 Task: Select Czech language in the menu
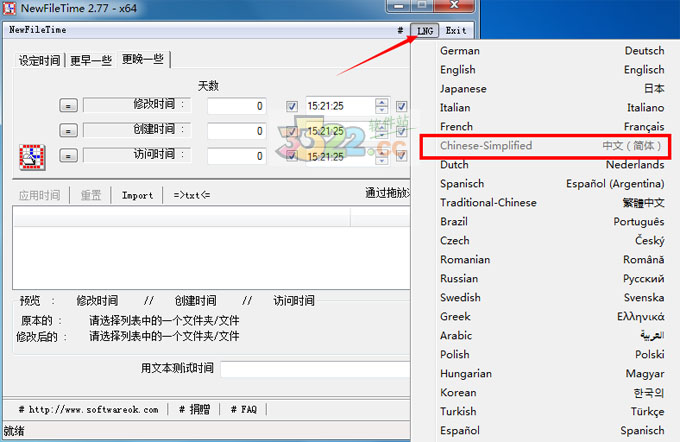pos(552,241)
